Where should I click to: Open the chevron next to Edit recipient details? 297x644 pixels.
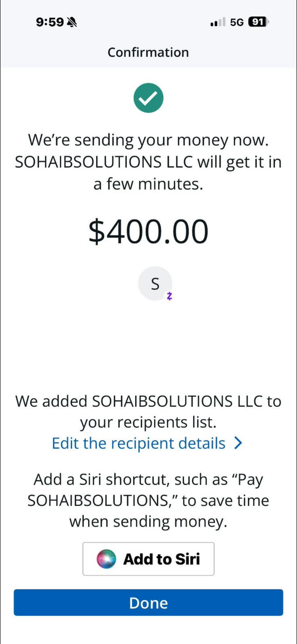click(238, 443)
